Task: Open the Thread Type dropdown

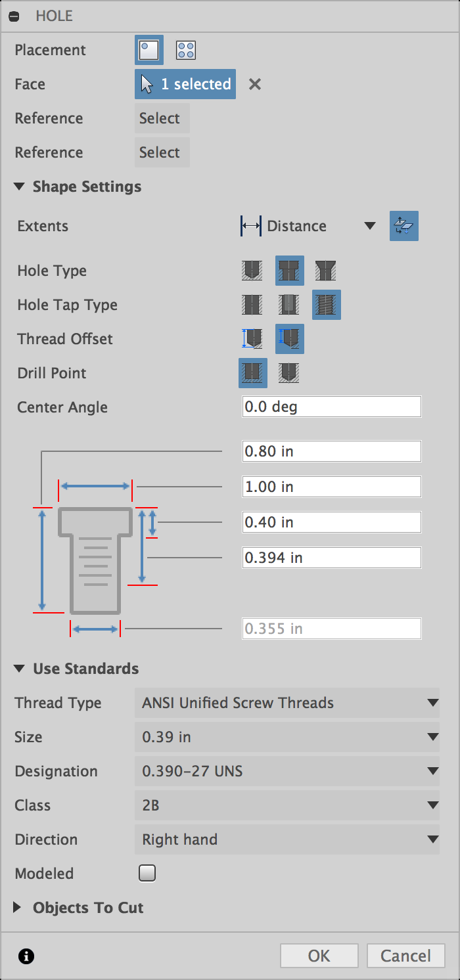Action: tap(287, 703)
